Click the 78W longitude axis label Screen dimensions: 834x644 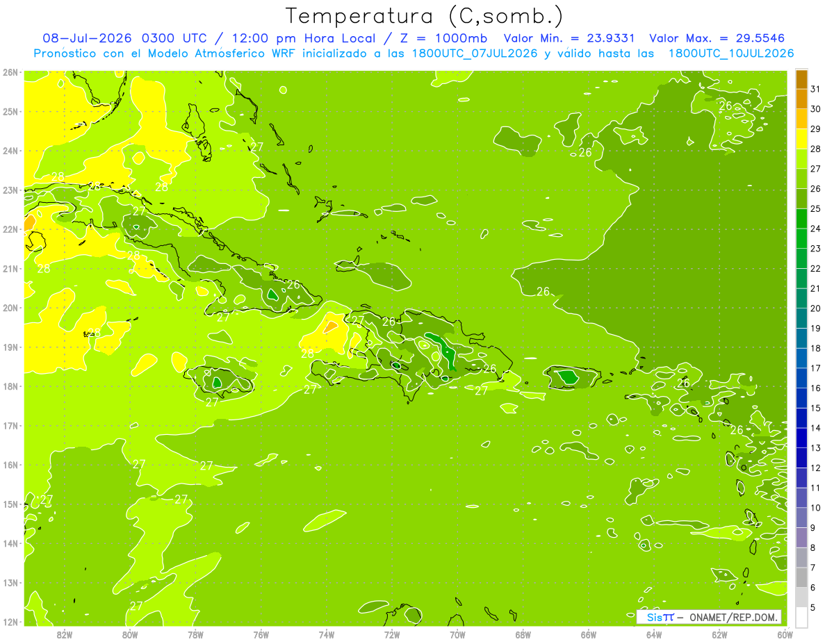[195, 634]
